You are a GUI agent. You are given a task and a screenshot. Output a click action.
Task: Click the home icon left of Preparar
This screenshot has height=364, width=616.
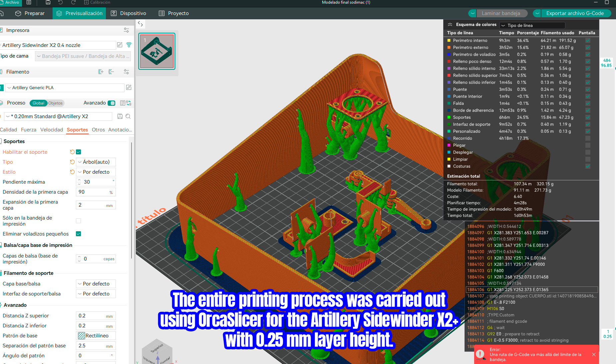2,13
